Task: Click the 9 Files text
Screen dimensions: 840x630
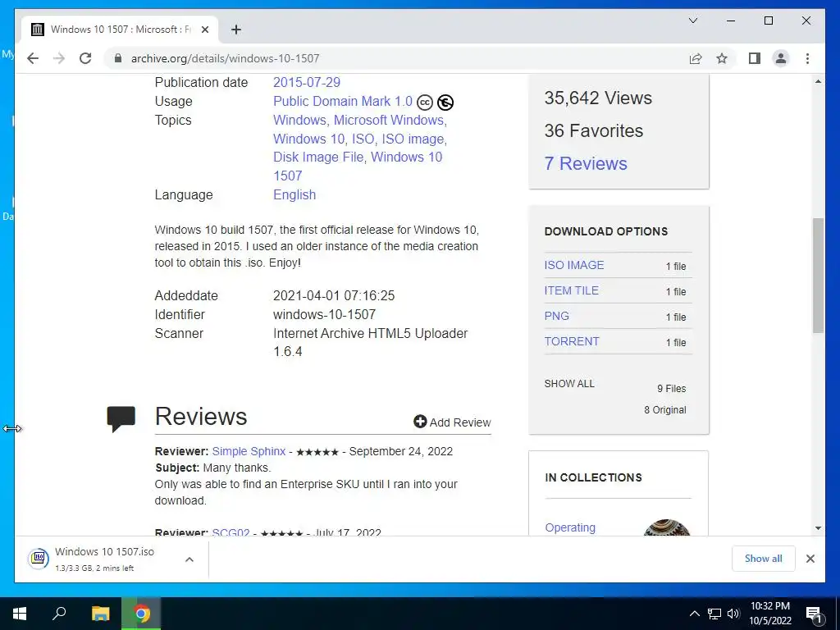Action: point(671,388)
